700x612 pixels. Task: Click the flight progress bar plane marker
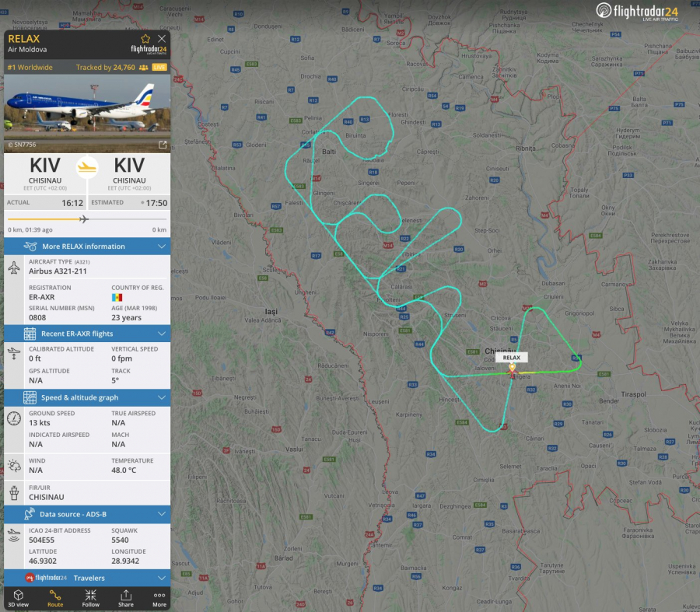pyautogui.click(x=84, y=219)
